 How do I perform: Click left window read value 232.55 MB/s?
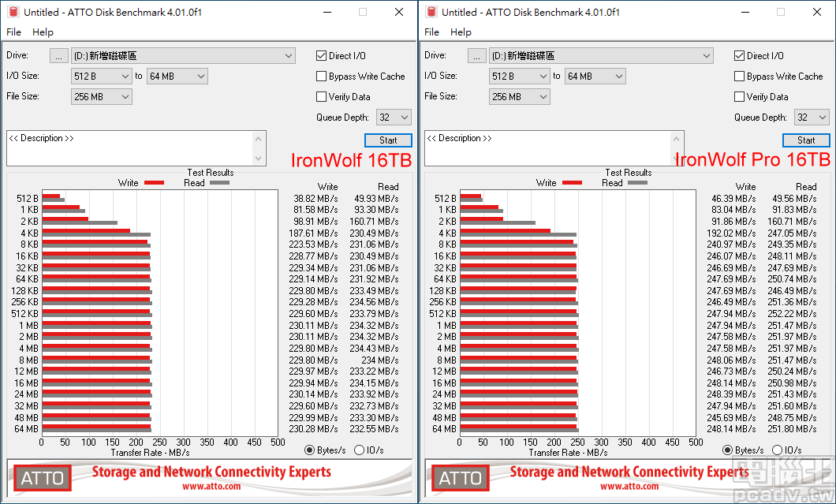pyautogui.click(x=375, y=429)
